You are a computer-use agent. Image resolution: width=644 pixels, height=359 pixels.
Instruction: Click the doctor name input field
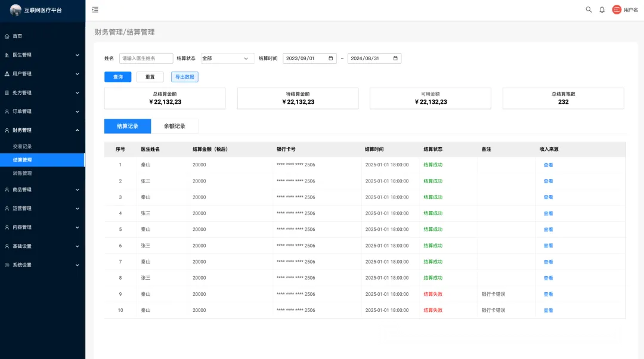pos(146,58)
